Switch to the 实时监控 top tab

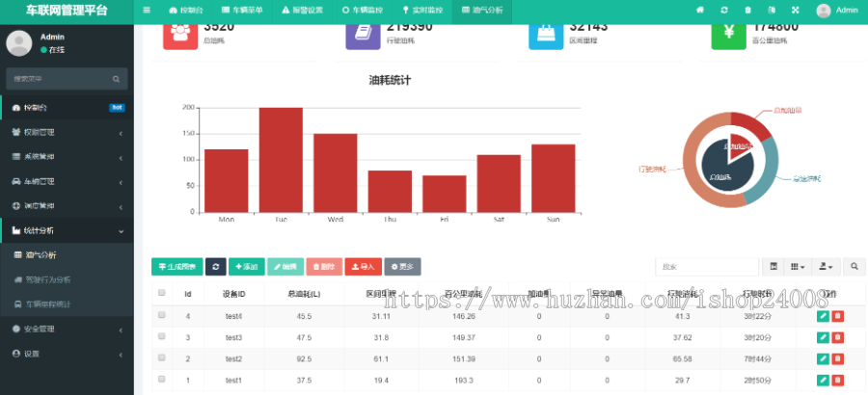pos(421,10)
